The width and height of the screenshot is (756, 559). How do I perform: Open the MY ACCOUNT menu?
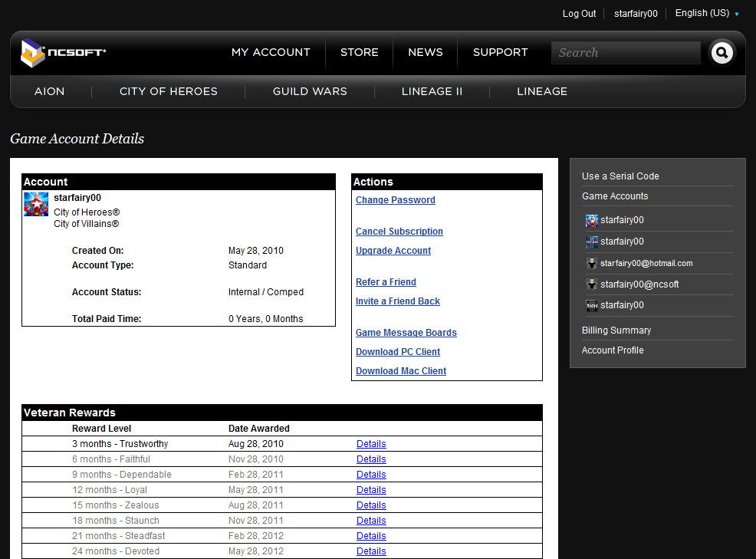point(271,52)
